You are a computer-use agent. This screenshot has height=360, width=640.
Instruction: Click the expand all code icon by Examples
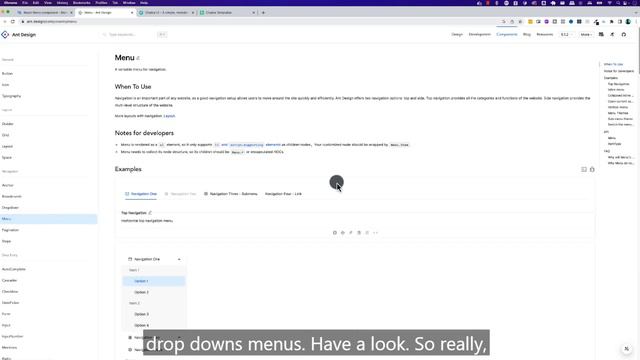[584, 169]
